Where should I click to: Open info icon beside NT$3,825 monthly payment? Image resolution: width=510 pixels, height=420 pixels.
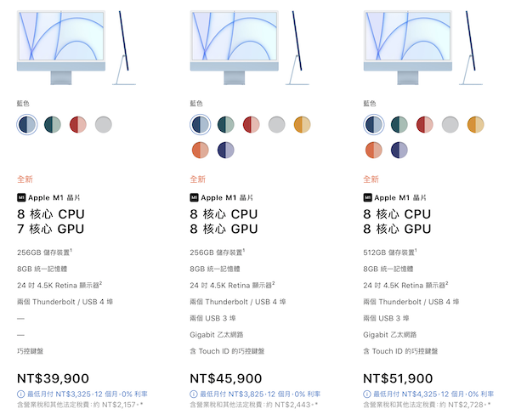pyautogui.click(x=194, y=394)
